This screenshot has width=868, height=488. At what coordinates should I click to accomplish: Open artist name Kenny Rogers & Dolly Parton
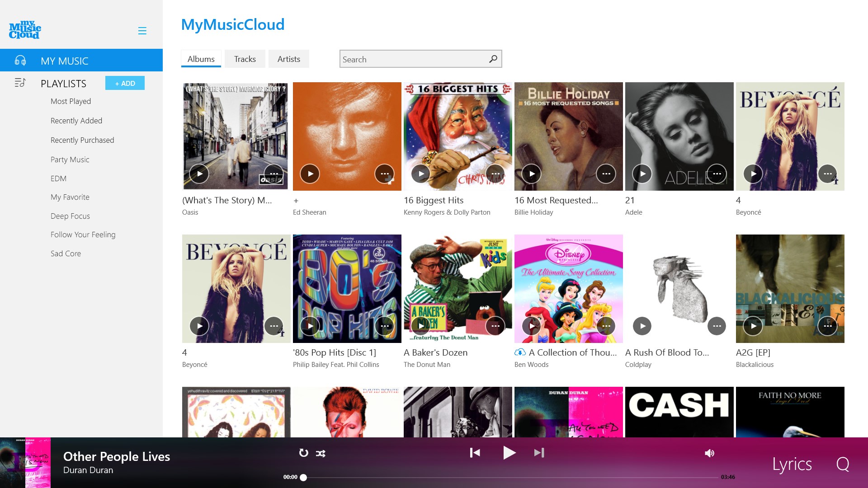point(447,212)
